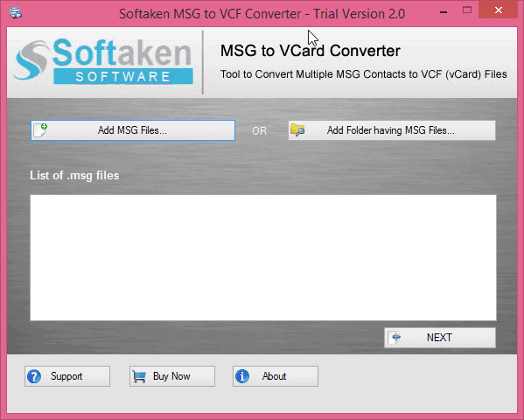Screen dimensions: 524x420
Task: Click the arrow icon on the NEXT button
Action: point(395,338)
